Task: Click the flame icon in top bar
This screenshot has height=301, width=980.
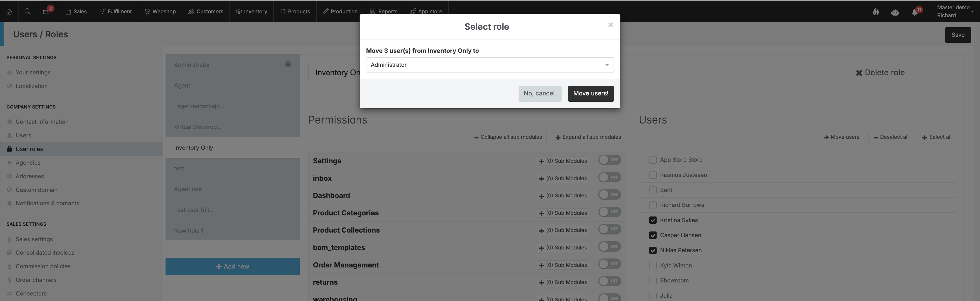Action: coord(875,12)
